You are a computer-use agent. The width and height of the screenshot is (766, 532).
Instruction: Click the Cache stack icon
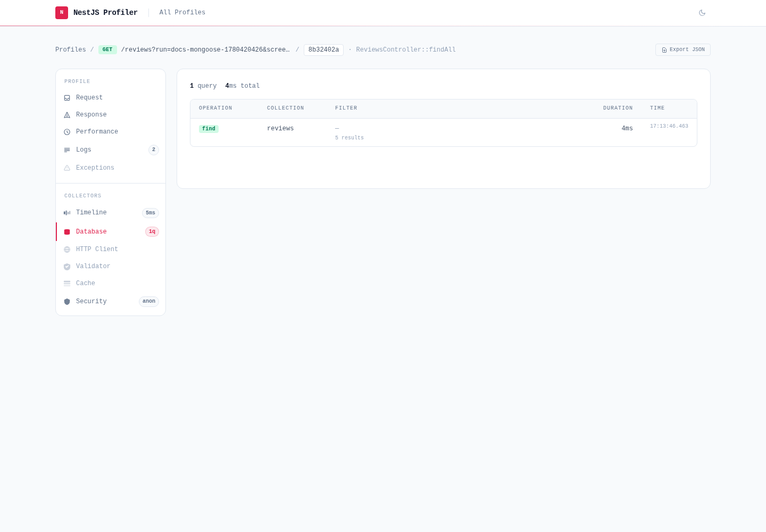coord(67,284)
